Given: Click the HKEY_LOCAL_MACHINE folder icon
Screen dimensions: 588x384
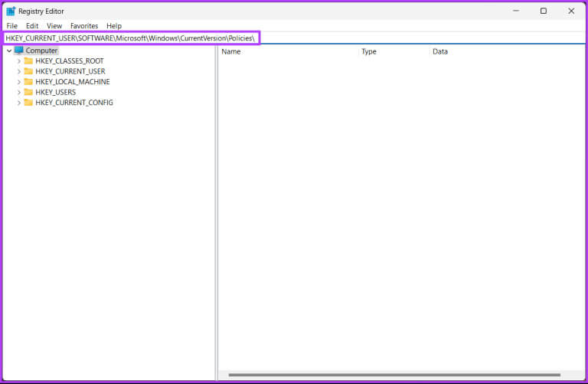Looking at the screenshot, I should (x=28, y=81).
